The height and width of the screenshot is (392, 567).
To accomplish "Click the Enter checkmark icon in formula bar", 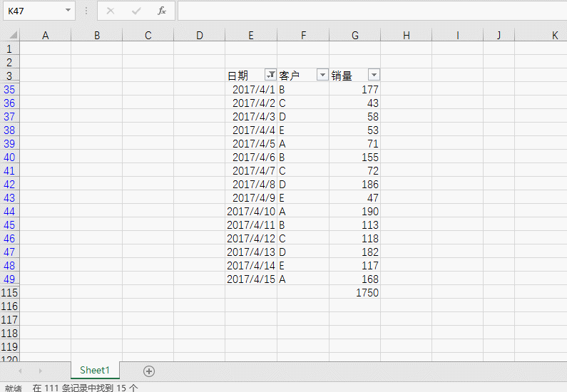I will point(136,11).
